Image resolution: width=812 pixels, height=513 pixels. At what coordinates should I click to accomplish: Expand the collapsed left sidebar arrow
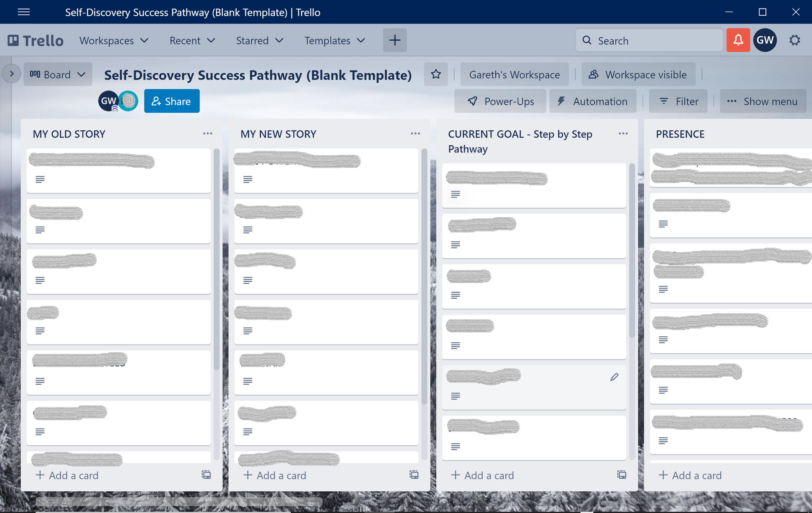click(11, 74)
